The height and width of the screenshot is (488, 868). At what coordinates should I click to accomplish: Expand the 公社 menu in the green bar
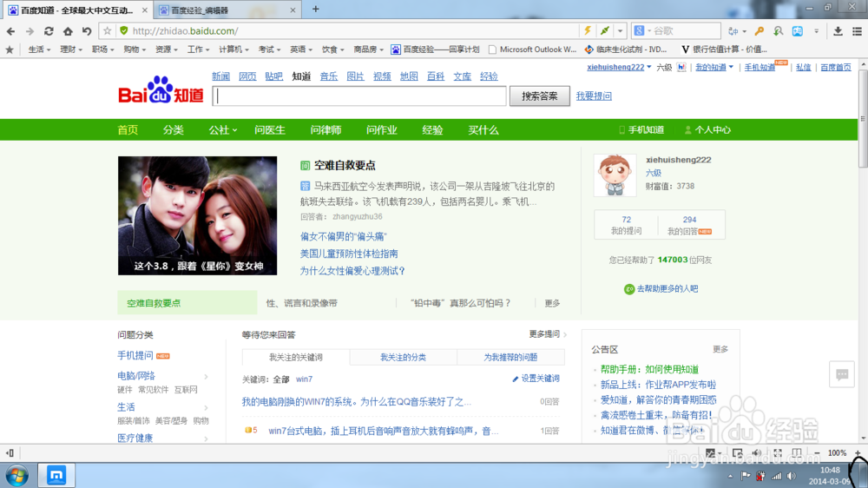222,130
